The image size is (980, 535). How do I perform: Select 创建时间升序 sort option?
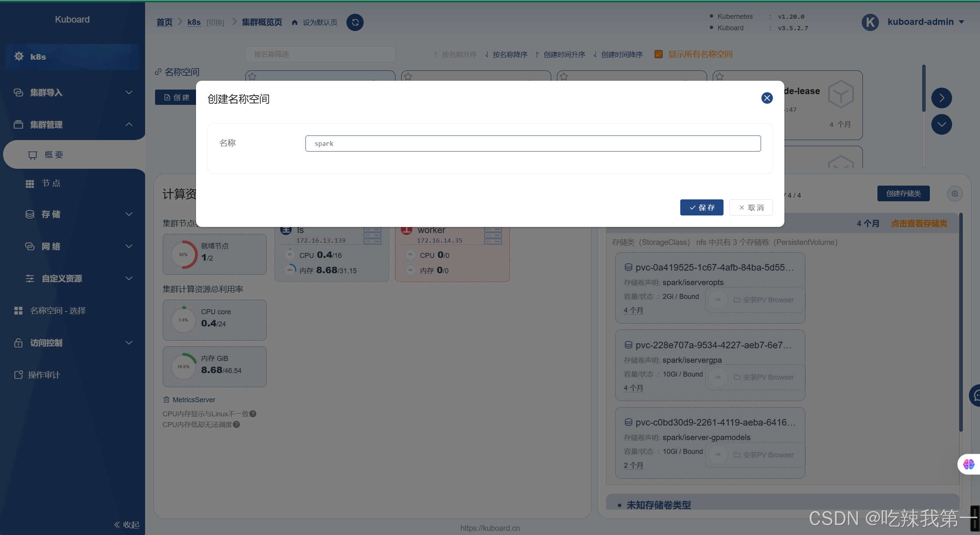[564, 55]
